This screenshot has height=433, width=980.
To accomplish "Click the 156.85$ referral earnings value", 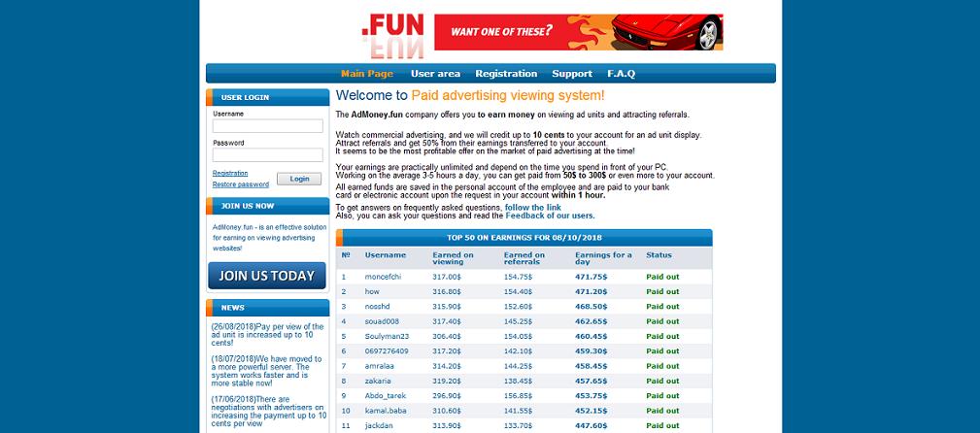I will [x=518, y=396].
